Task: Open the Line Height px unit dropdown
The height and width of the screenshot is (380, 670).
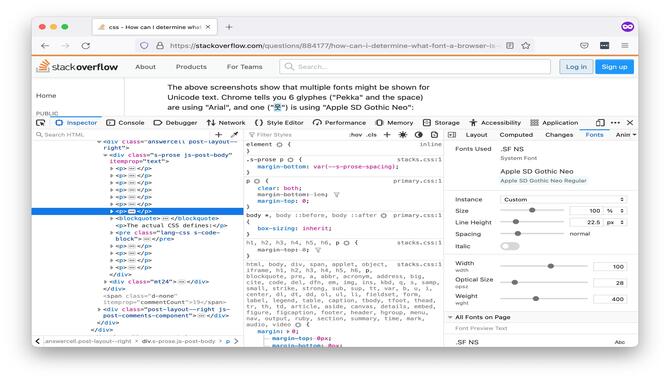Action: [616, 222]
